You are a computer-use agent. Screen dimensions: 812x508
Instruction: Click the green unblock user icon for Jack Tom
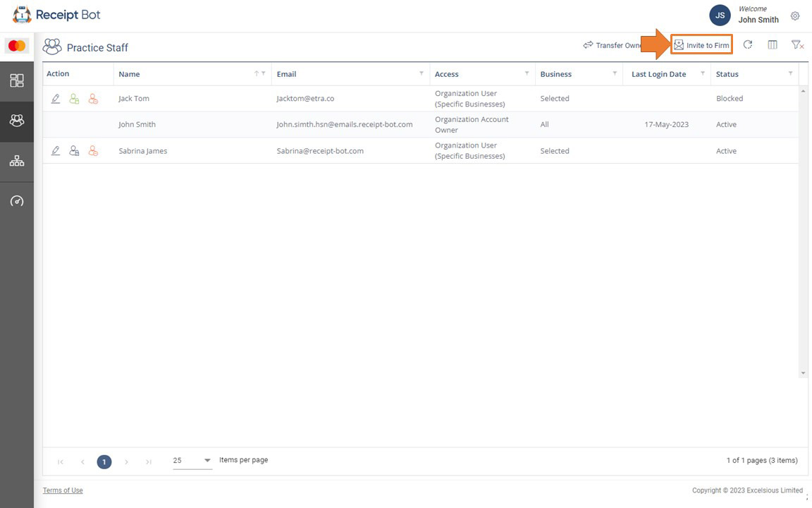click(x=74, y=99)
